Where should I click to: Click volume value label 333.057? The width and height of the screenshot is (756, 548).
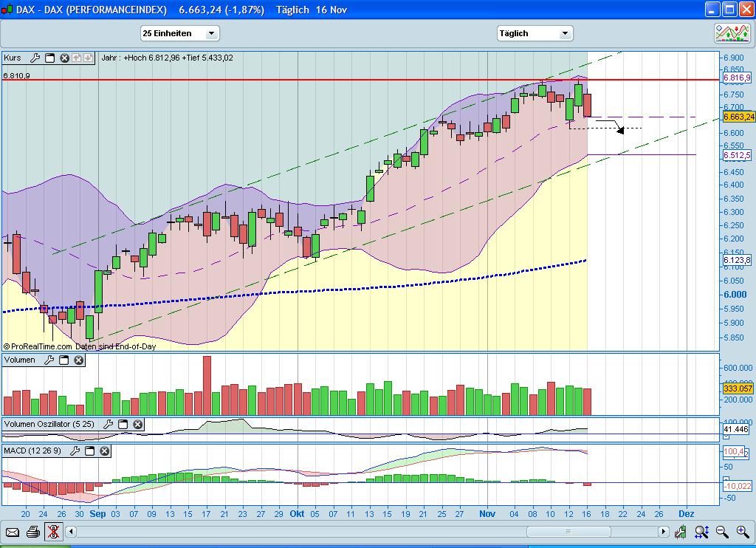pos(738,388)
